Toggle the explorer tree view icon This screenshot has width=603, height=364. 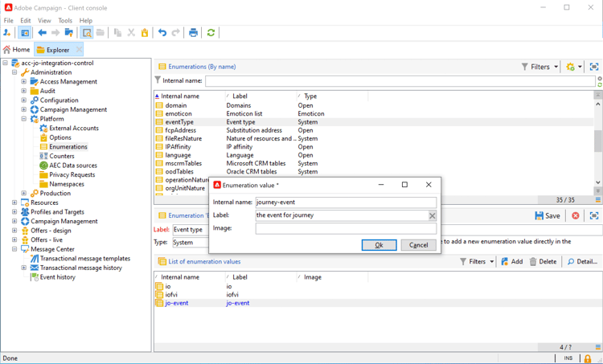pyautogui.click(x=25, y=33)
